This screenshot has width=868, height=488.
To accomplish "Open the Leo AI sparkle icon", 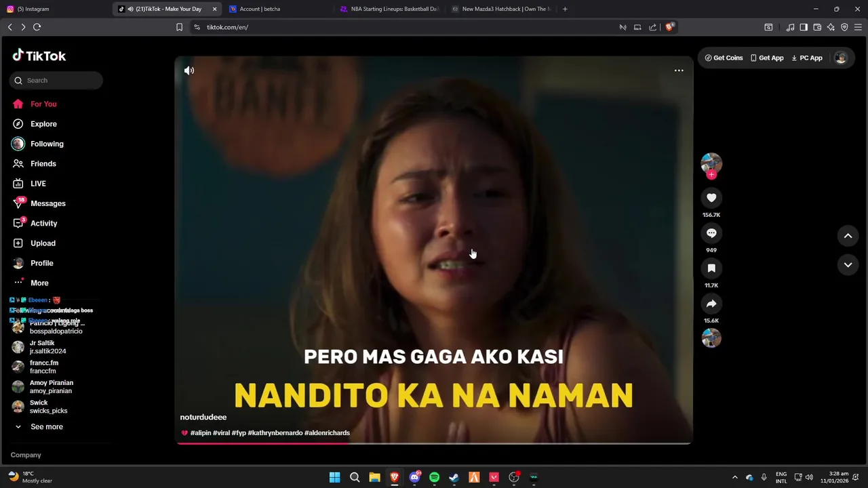I will click(x=831, y=27).
